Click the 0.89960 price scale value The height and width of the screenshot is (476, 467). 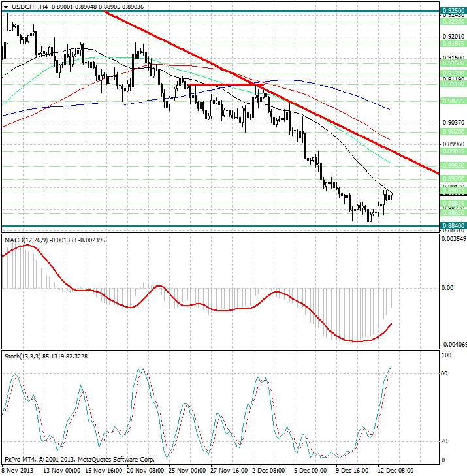coord(454,144)
